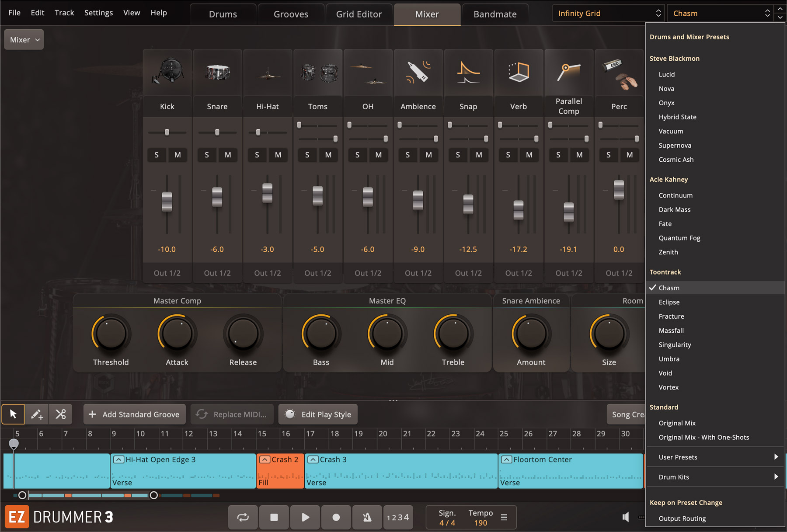
Task: Mute the Hi-Hat channel
Action: pos(278,155)
